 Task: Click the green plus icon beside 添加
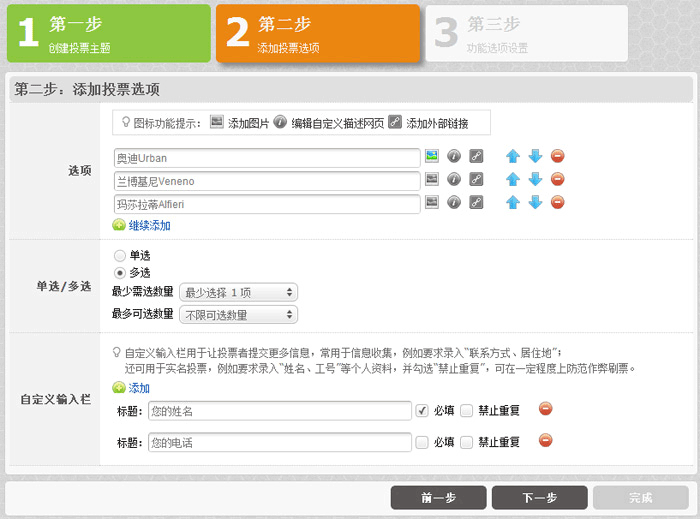point(119,387)
